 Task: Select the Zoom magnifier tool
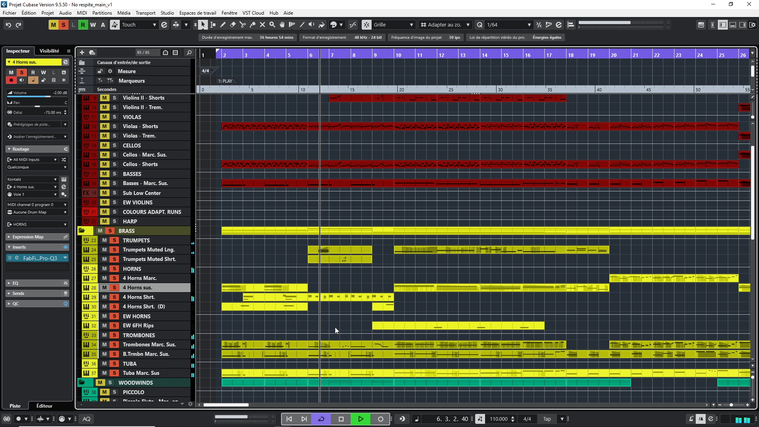[x=272, y=25]
